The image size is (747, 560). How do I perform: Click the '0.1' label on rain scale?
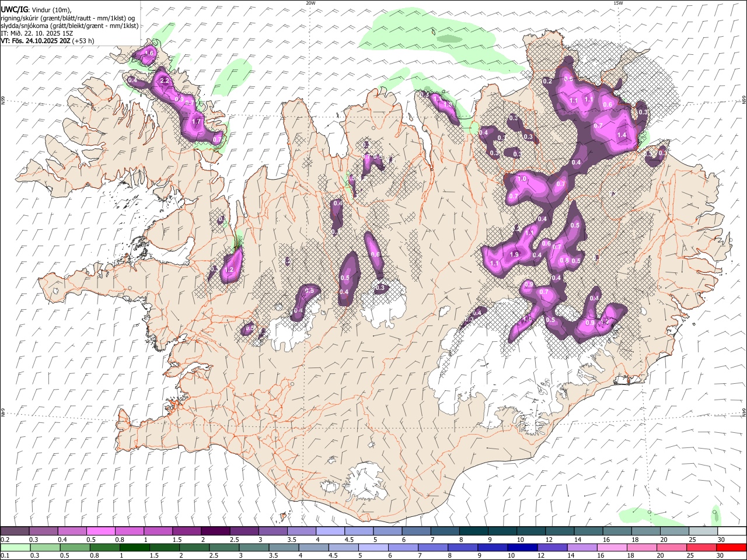click(x=5, y=556)
